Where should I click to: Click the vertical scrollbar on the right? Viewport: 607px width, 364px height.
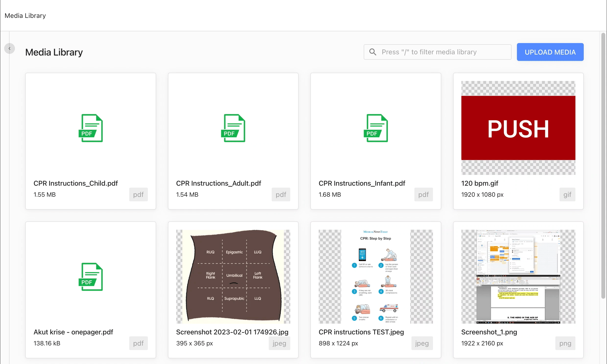pyautogui.click(x=603, y=166)
